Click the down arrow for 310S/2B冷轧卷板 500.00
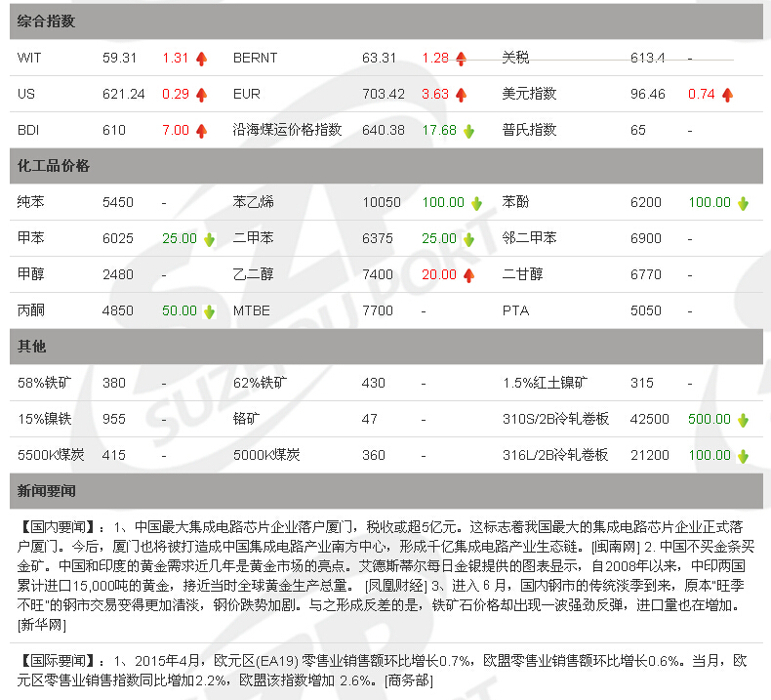 pos(743,420)
